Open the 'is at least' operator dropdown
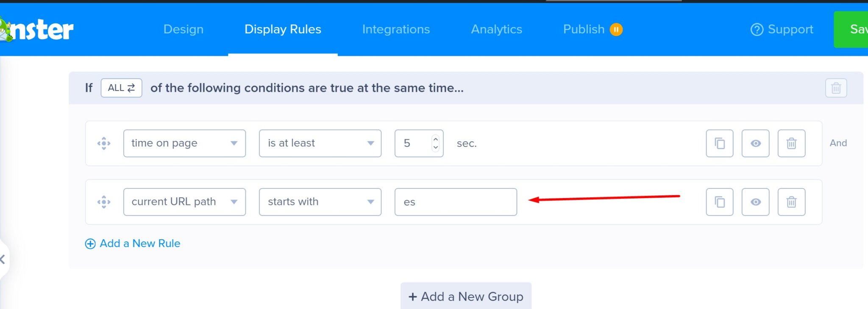 click(x=320, y=143)
